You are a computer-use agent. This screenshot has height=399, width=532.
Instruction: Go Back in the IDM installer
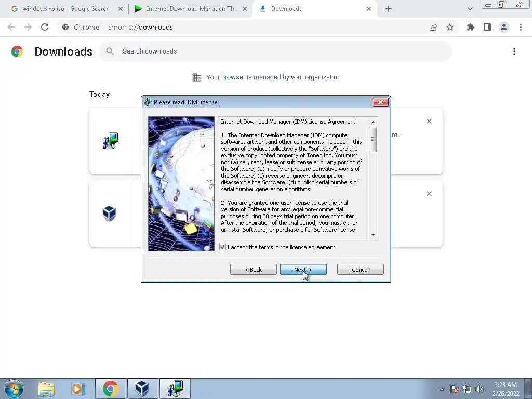253,270
